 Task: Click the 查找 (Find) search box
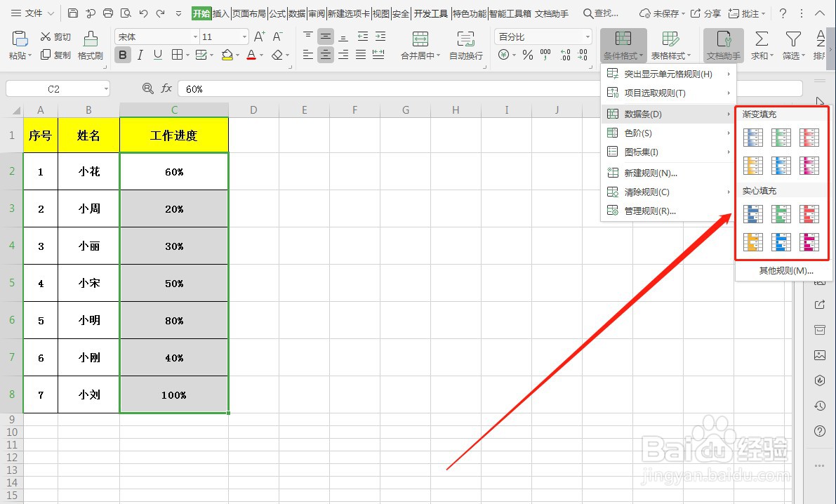[x=602, y=13]
